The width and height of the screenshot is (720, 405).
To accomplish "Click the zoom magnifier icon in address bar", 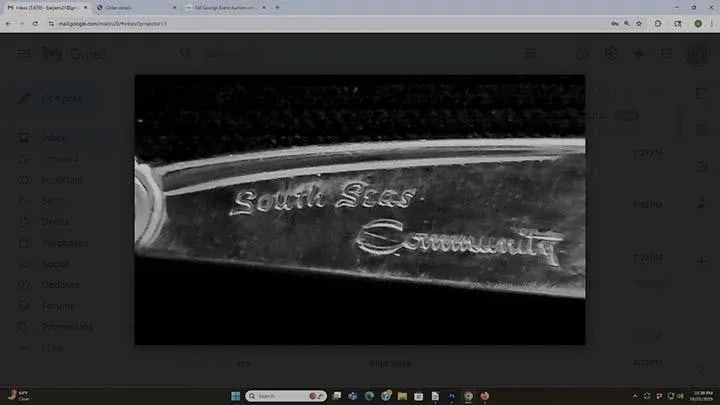I will pyautogui.click(x=627, y=23).
